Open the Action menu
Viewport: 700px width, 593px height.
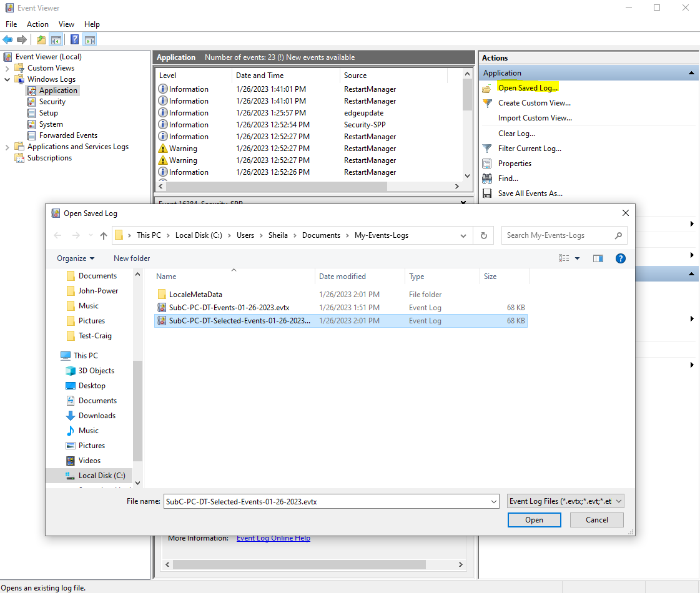click(37, 24)
